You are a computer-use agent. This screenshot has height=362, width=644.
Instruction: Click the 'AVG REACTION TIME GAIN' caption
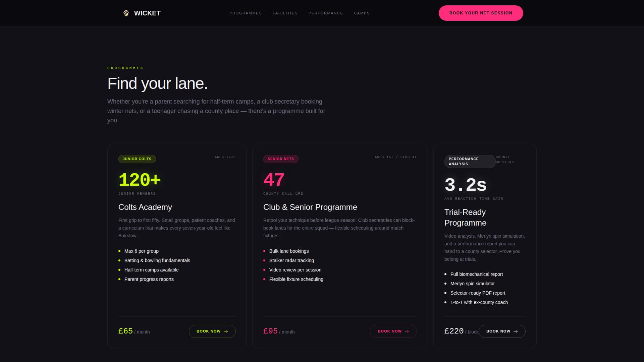point(474,199)
